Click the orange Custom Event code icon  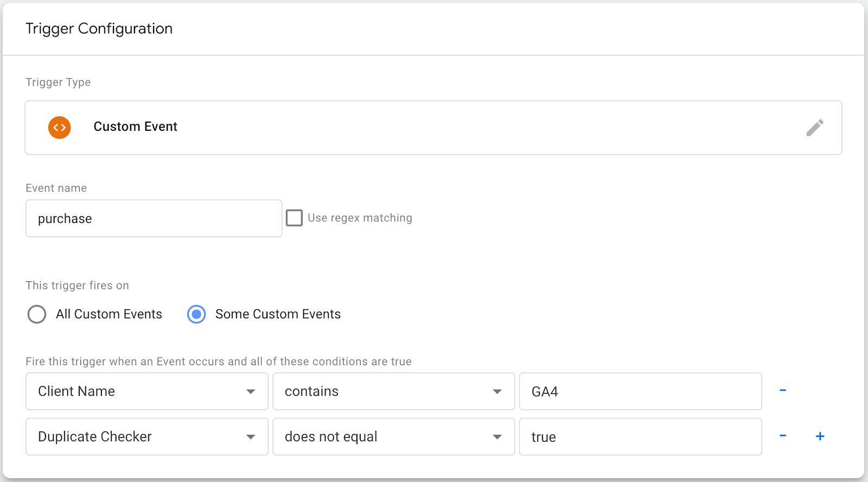(x=60, y=128)
